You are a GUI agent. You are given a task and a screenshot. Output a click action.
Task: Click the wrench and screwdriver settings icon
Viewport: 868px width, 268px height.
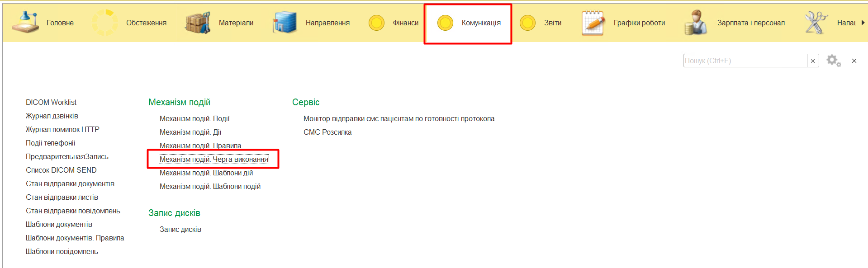click(x=816, y=23)
